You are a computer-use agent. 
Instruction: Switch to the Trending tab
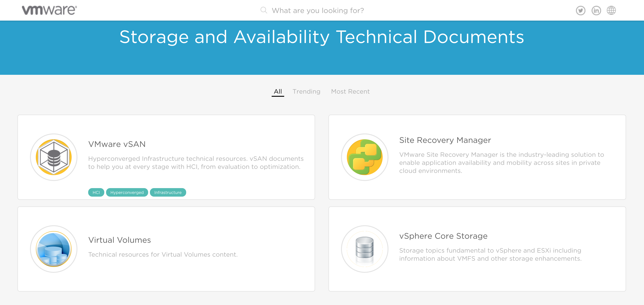[x=306, y=92]
